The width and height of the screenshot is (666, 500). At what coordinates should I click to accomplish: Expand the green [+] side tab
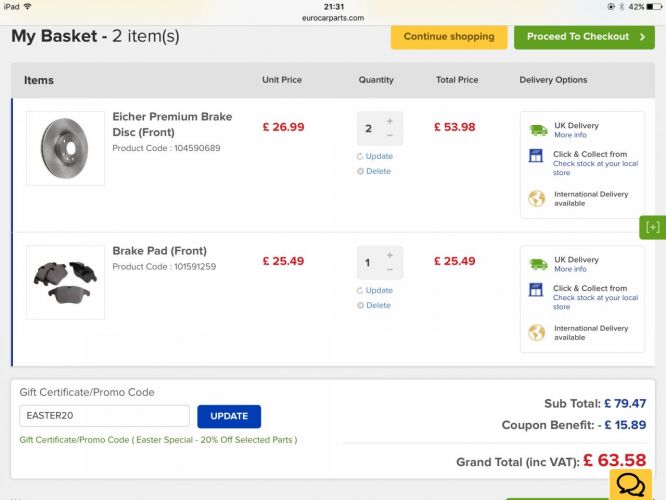click(652, 227)
